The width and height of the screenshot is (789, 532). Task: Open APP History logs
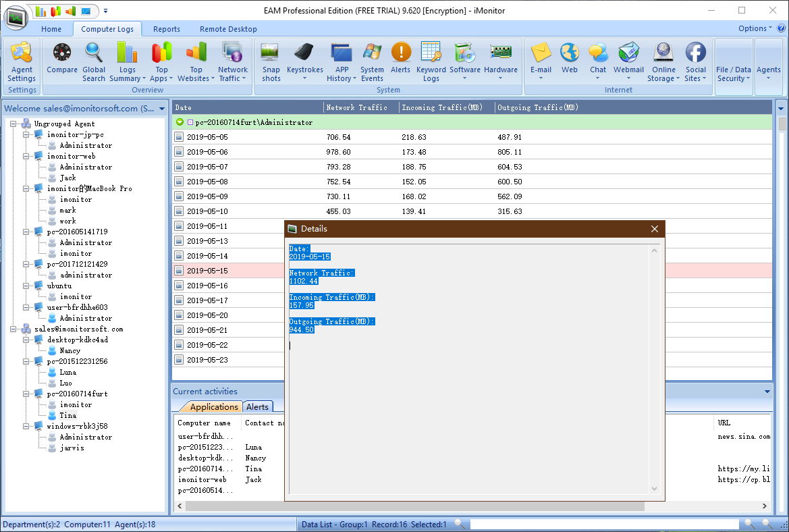(342, 62)
